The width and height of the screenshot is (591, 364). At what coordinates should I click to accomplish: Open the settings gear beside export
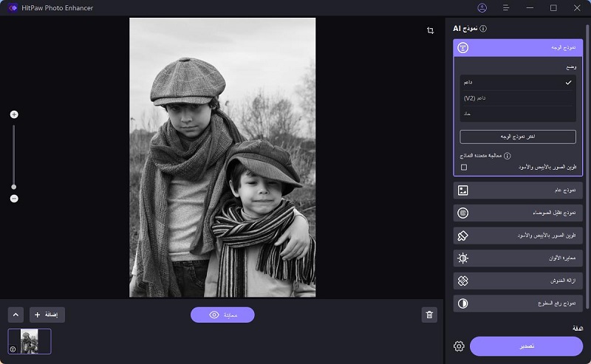click(459, 346)
